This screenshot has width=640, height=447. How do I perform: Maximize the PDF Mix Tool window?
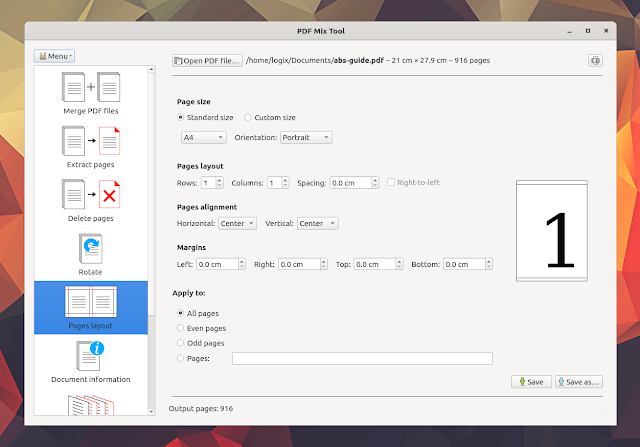click(x=588, y=31)
